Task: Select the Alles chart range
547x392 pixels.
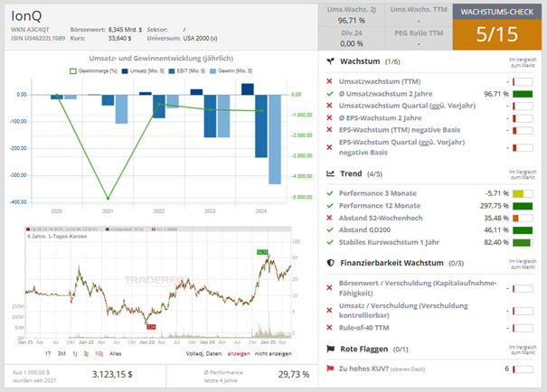Action: [x=116, y=354]
